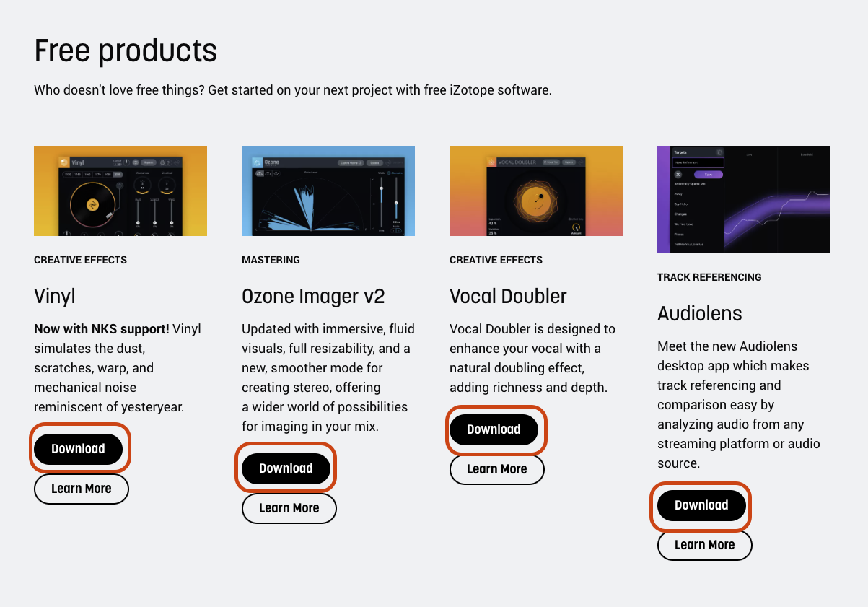Click the MASTERING category label
The image size is (868, 607).
coord(271,260)
